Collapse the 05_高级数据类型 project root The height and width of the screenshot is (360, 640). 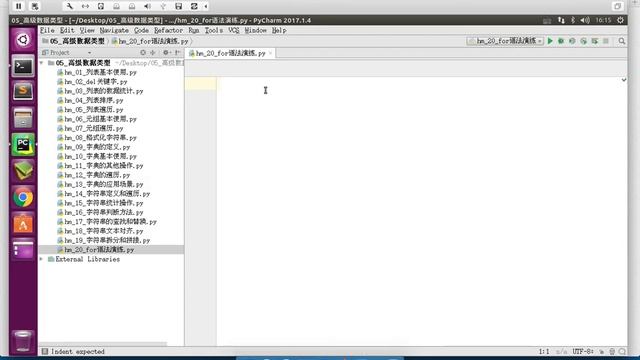[x=41, y=63]
